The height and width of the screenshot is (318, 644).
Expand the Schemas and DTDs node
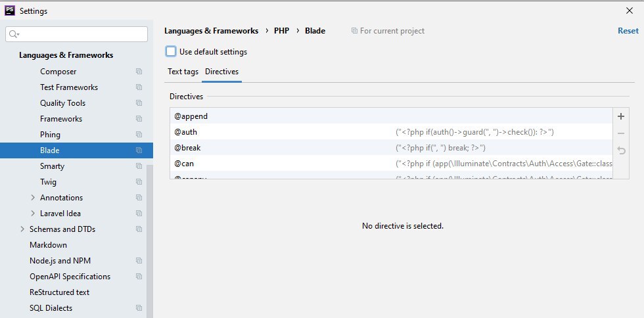[22, 229]
